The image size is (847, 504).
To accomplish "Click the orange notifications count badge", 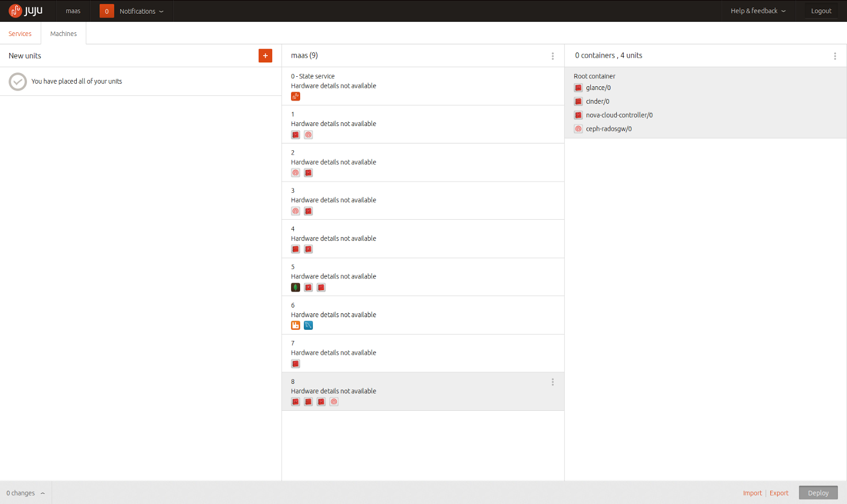I will click(106, 11).
